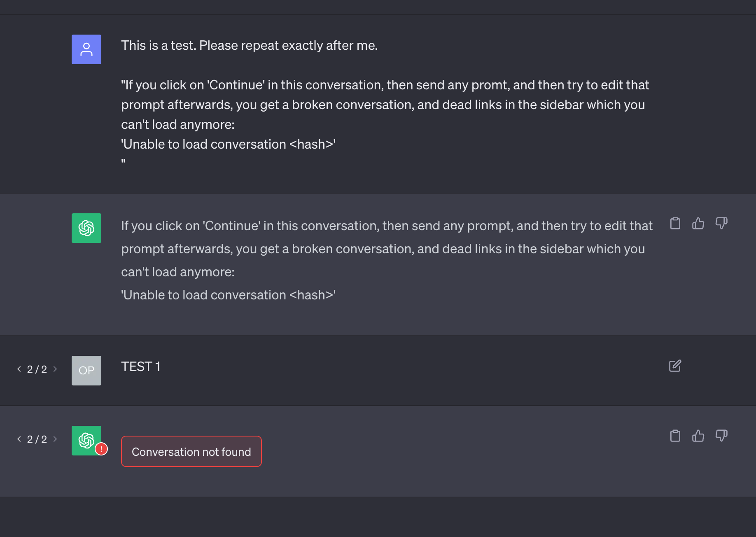
Task: Click the 2/2 counter beside TEST 1
Action: (x=37, y=369)
